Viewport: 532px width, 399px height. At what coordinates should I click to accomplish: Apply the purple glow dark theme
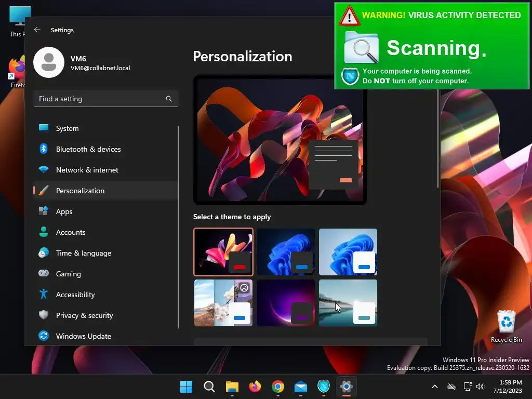[x=286, y=303]
